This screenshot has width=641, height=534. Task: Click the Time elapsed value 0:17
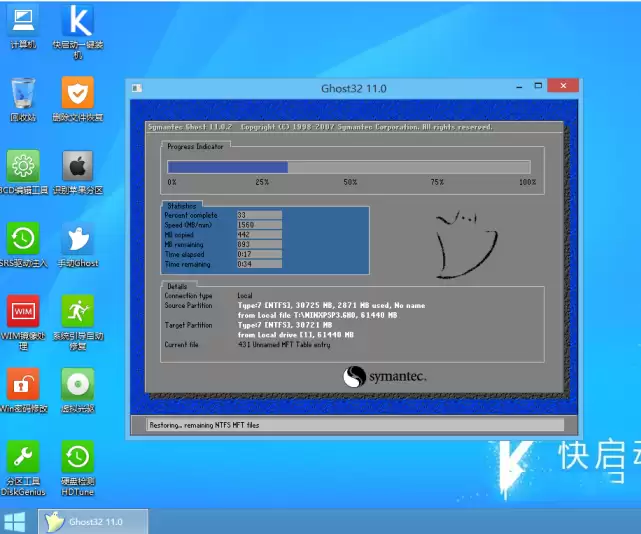[259, 254]
